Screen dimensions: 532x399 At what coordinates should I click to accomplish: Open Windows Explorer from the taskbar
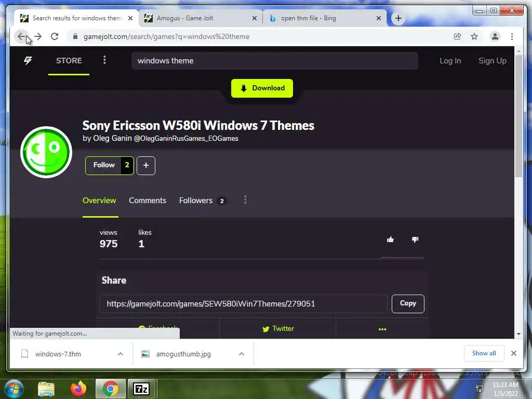pyautogui.click(x=46, y=389)
